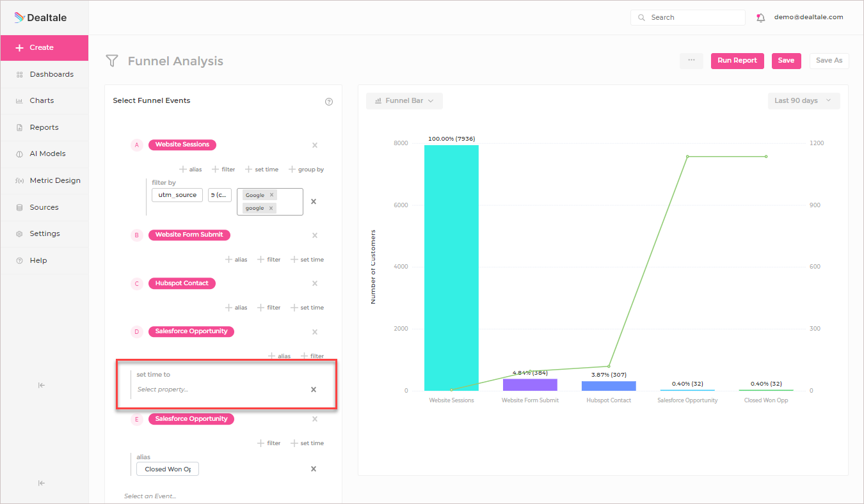Remove the lowercase google filter tag
The image size is (864, 504).
click(271, 208)
